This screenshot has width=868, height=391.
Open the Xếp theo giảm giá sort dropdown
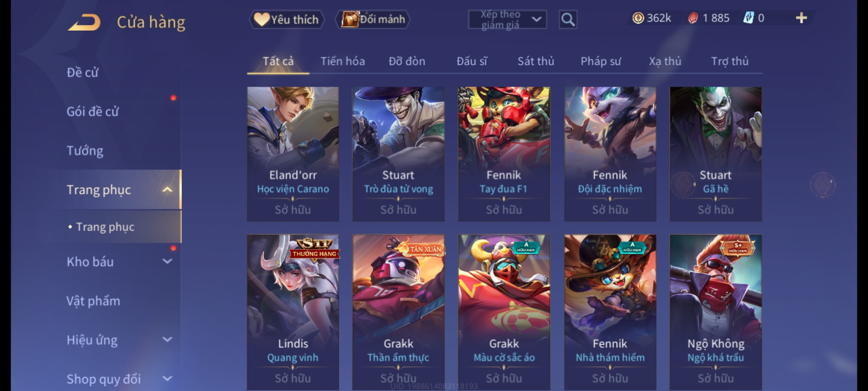[507, 20]
